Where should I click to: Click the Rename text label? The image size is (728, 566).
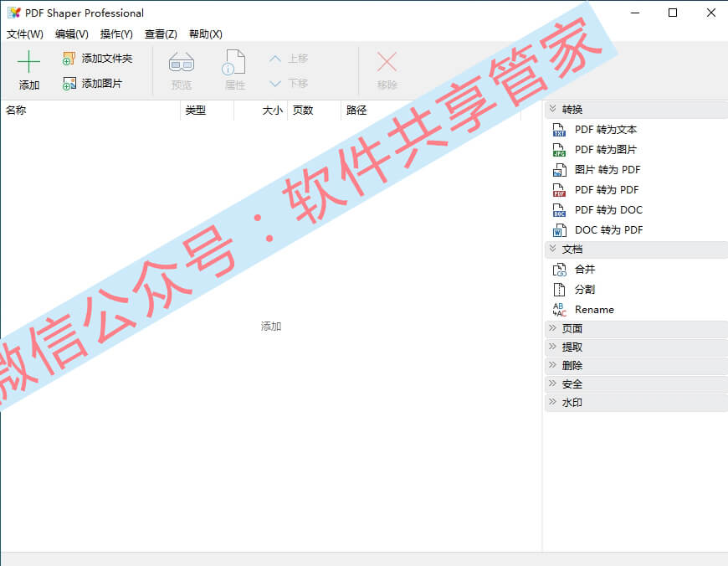coord(594,310)
